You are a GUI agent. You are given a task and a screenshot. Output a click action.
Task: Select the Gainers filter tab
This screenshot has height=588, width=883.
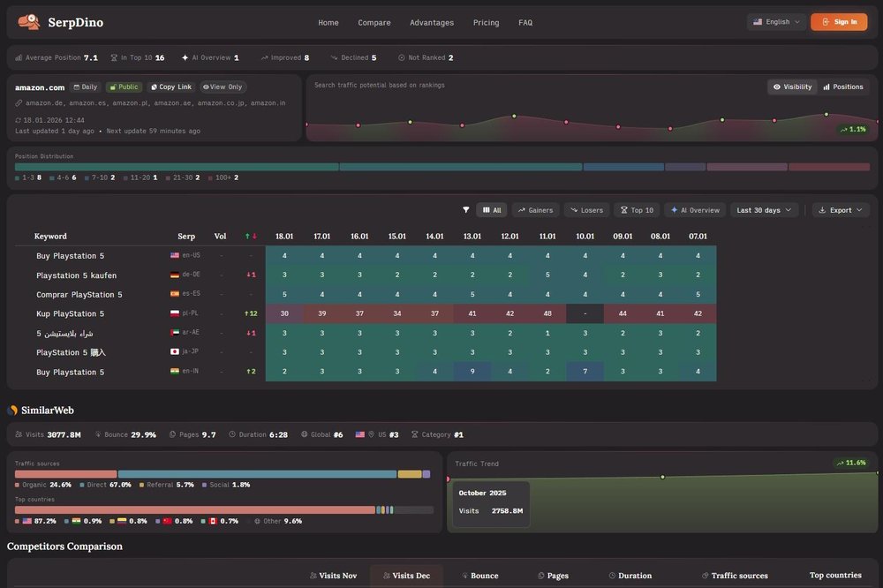(535, 210)
